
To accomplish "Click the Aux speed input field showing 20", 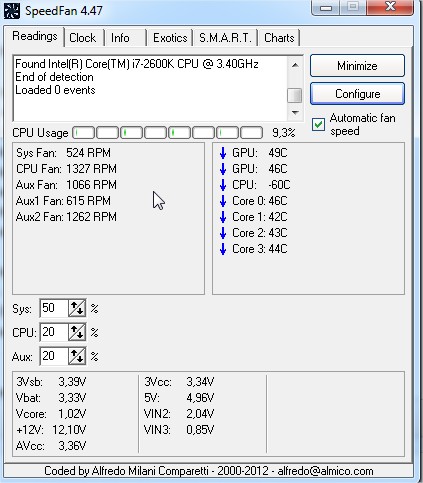I will point(54,356).
